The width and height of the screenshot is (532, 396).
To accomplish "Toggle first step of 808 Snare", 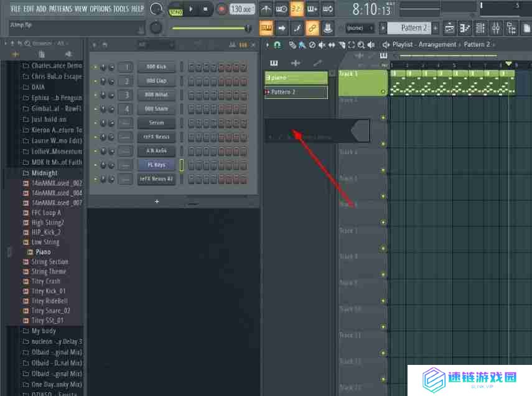I will point(192,109).
